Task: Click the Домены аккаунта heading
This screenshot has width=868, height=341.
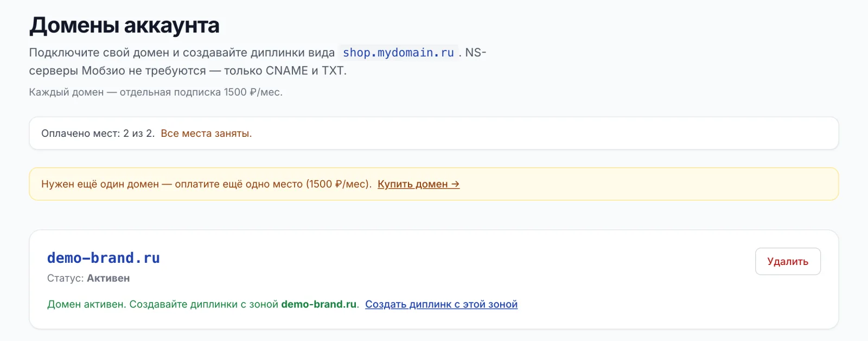Action: pos(124,25)
